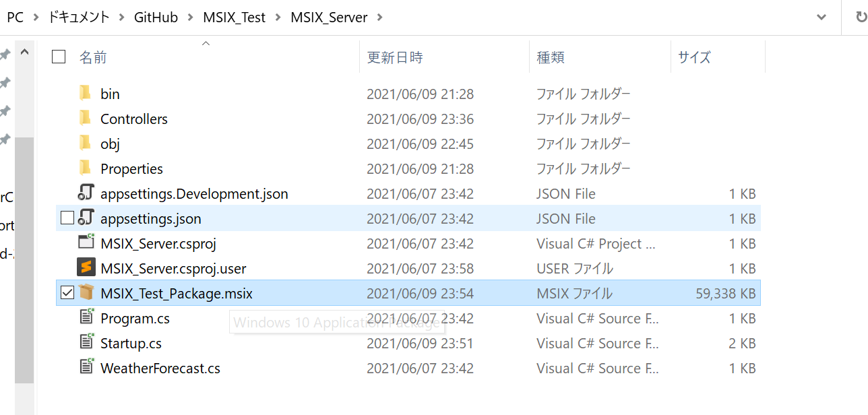Select the bin folder name
This screenshot has width=868, height=415.
110,94
